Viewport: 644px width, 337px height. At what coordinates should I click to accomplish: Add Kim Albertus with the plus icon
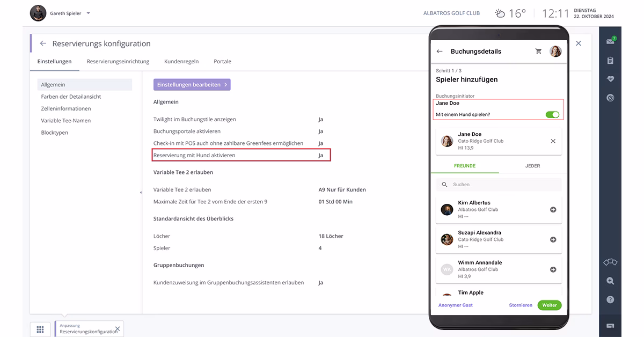coord(553,210)
